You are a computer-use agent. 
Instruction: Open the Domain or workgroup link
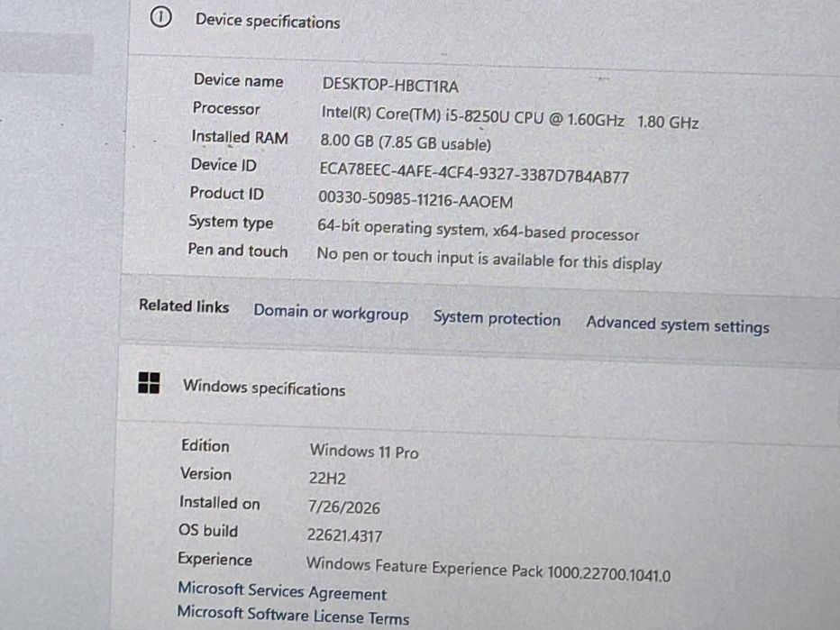click(331, 313)
